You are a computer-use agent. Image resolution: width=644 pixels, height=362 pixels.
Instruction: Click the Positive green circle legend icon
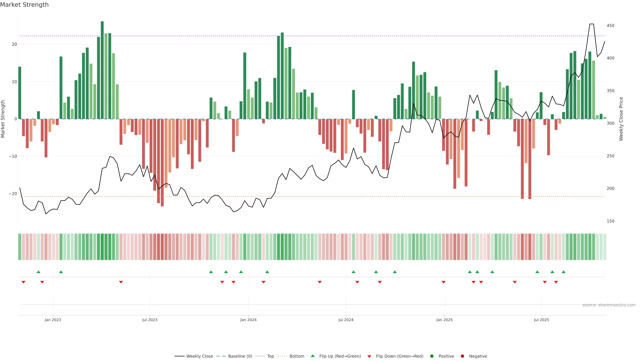click(x=432, y=356)
